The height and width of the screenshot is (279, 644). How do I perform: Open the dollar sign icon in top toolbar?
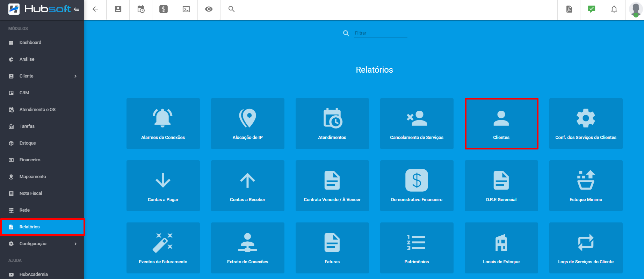tap(164, 9)
